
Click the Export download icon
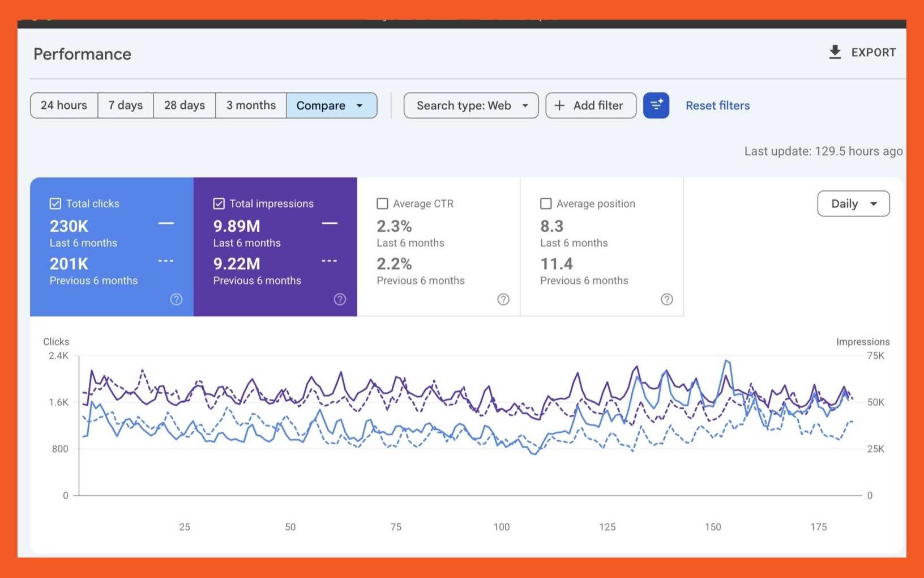(835, 52)
